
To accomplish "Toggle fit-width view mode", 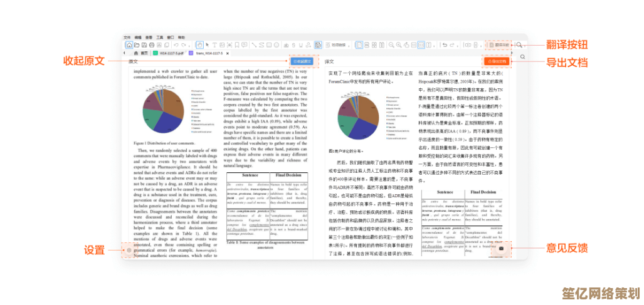I will (421, 45).
